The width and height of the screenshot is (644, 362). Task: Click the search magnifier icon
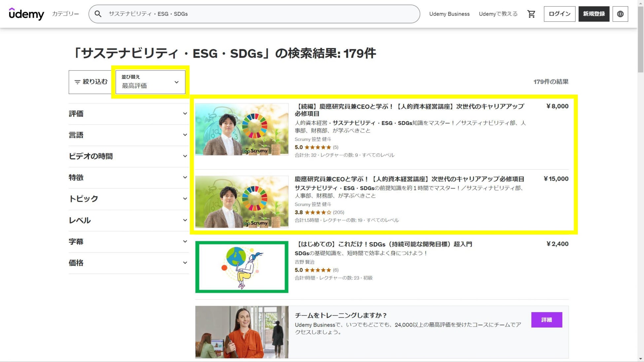(98, 14)
